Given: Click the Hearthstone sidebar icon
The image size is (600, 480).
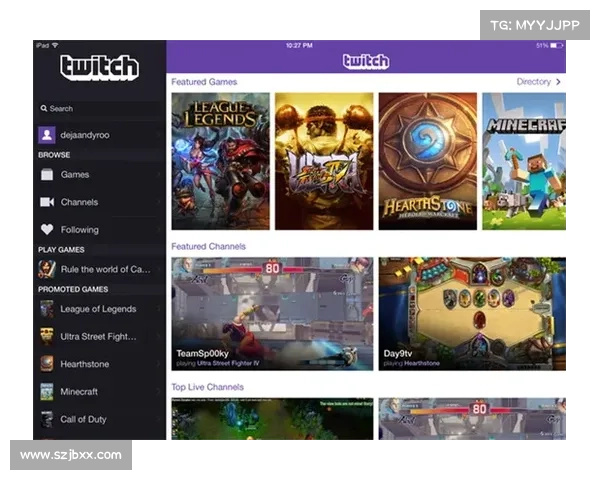Looking at the screenshot, I should point(47,364).
